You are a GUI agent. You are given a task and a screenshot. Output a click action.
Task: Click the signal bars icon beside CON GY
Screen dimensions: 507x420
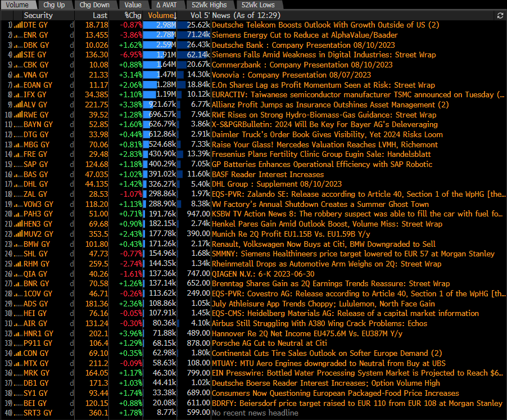[18, 354]
